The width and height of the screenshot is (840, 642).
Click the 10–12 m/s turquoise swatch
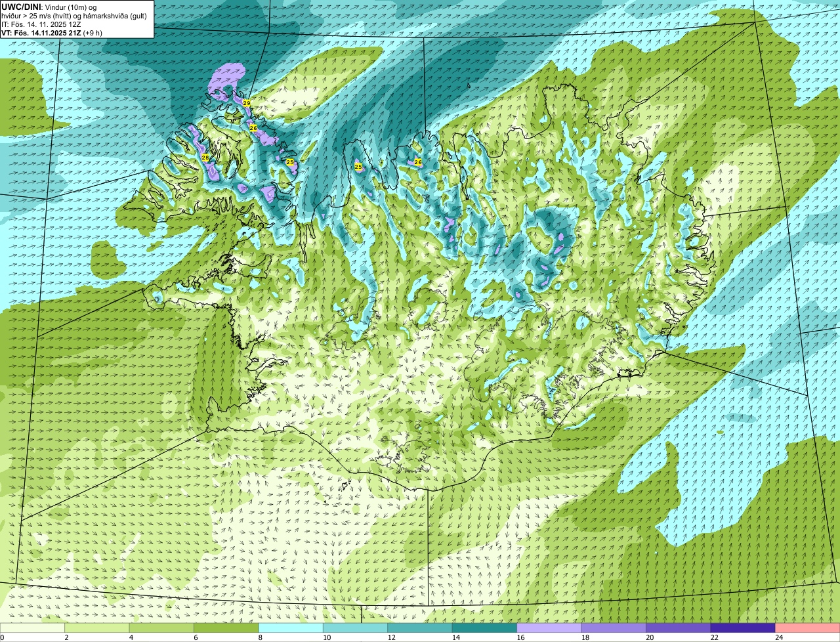[x=356, y=628]
